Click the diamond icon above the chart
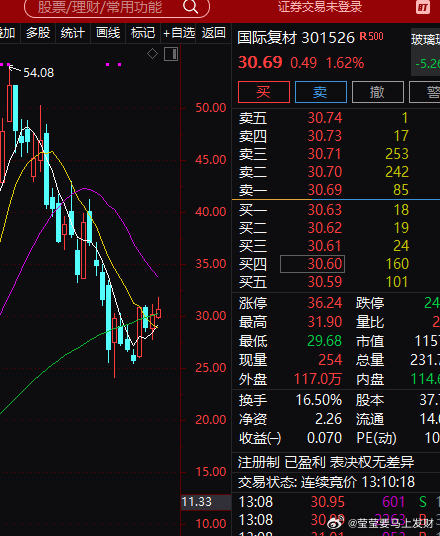The height and width of the screenshot is (536, 440). [152, 54]
